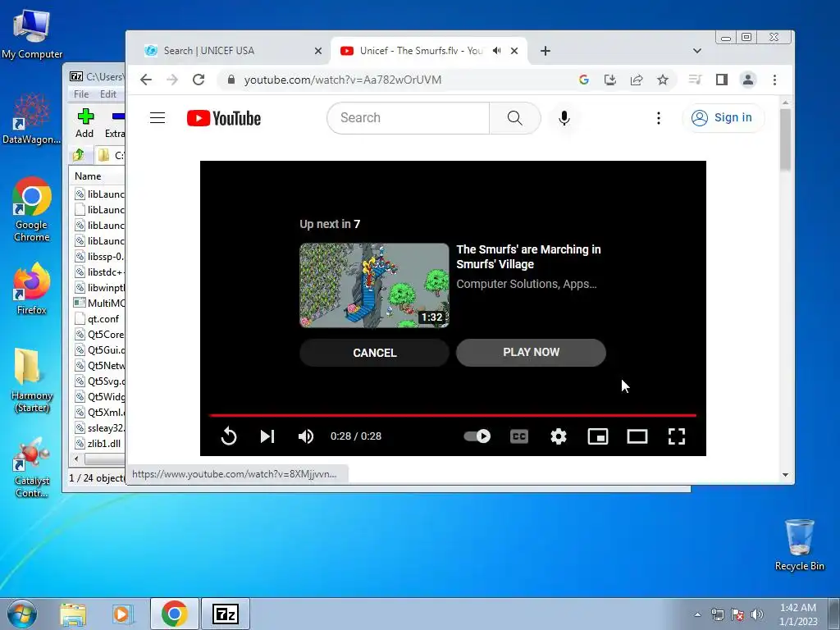This screenshot has width=840, height=630.
Task: Open Edit menu in 7-Zip window
Action: [x=108, y=94]
